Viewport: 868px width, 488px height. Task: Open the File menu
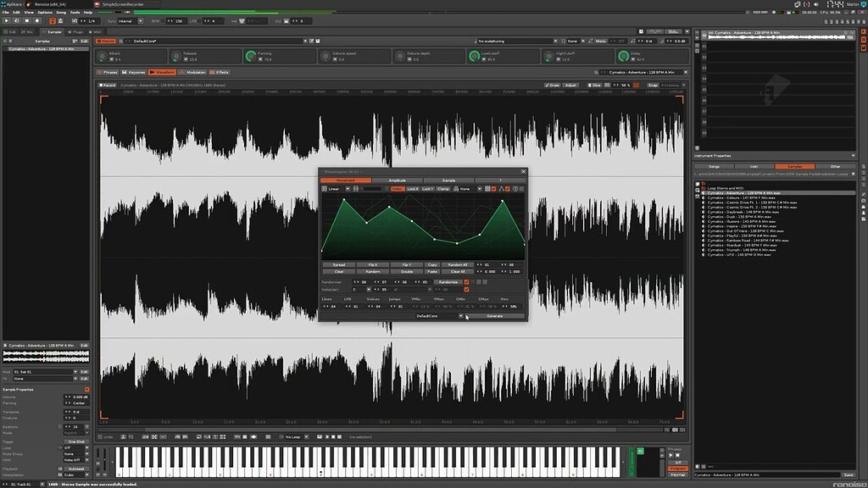click(x=6, y=12)
